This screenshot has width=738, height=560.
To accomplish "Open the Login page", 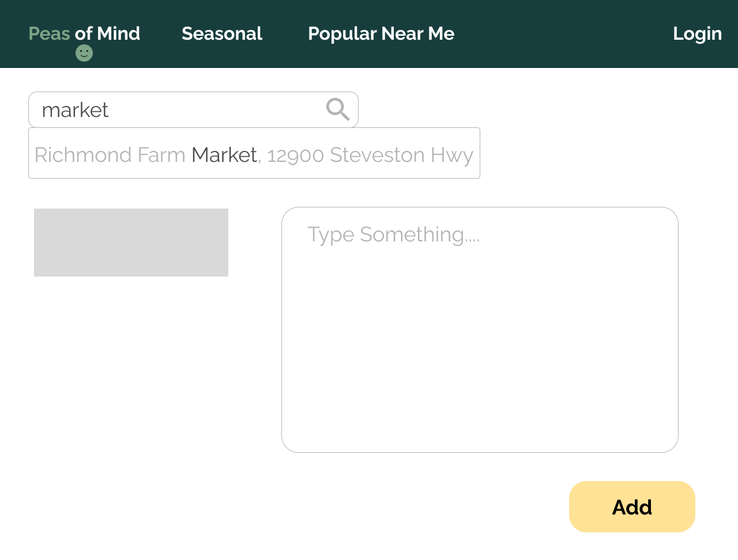I will click(697, 33).
